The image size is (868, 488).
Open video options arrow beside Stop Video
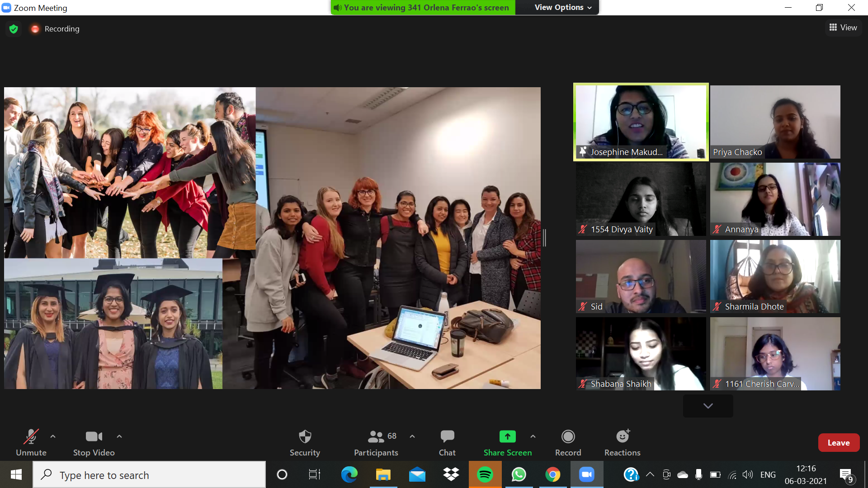119,436
